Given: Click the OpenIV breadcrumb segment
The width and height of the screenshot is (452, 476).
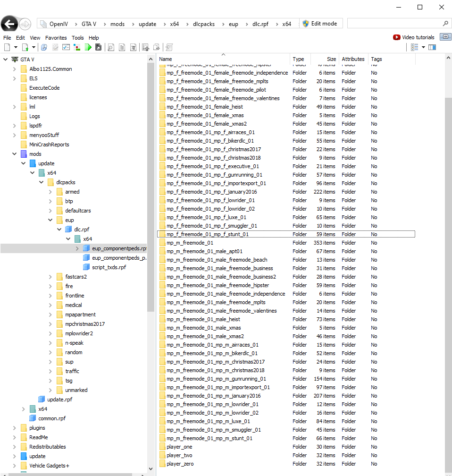Looking at the screenshot, I should [x=59, y=24].
